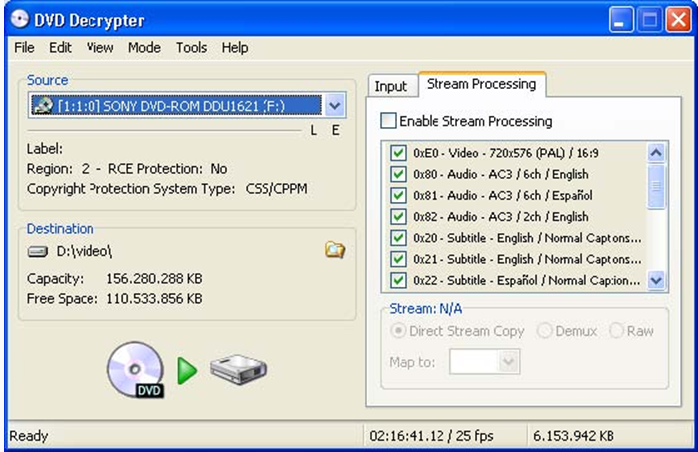Uncheck the 0x22 Subtitle Español stream

[x=398, y=280]
